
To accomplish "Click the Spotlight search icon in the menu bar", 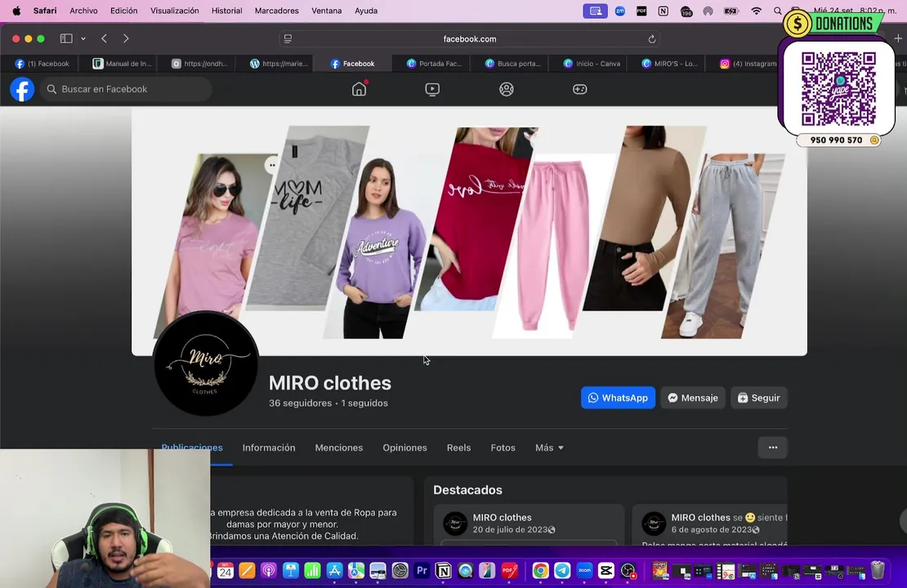I will pos(777,11).
